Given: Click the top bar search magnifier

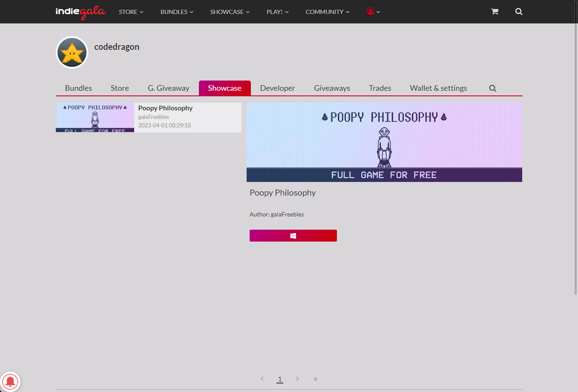Looking at the screenshot, I should tap(519, 12).
